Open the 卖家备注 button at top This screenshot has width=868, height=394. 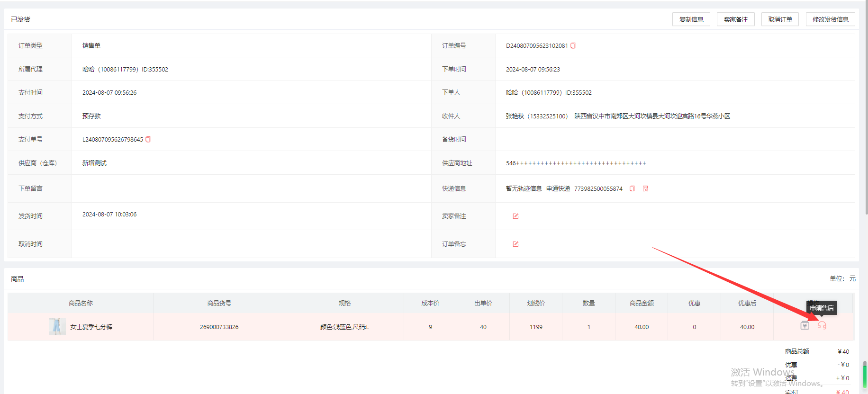click(x=735, y=19)
